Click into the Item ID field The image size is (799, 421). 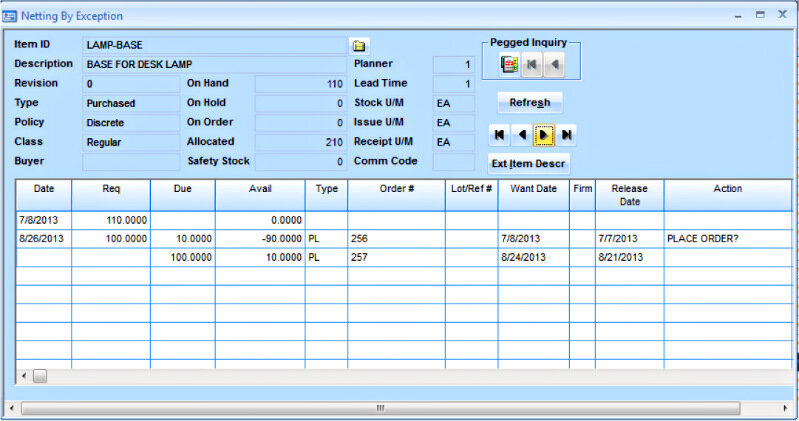click(214, 45)
